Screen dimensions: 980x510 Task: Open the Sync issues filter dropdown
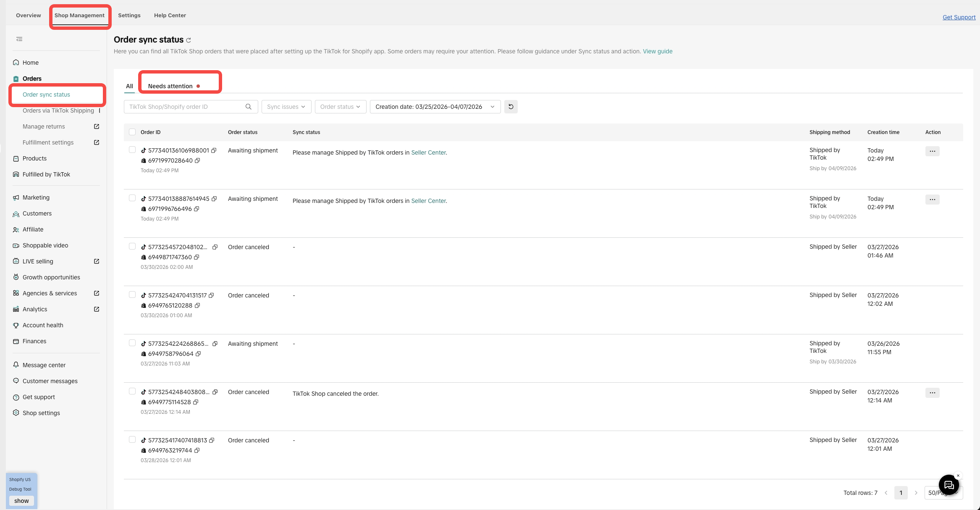286,107
